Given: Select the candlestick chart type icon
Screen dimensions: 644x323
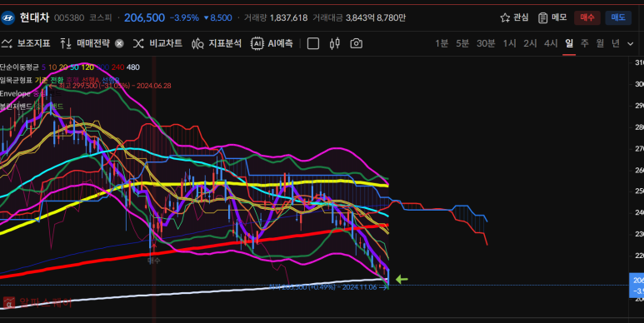Looking at the screenshot, I should pos(335,43).
